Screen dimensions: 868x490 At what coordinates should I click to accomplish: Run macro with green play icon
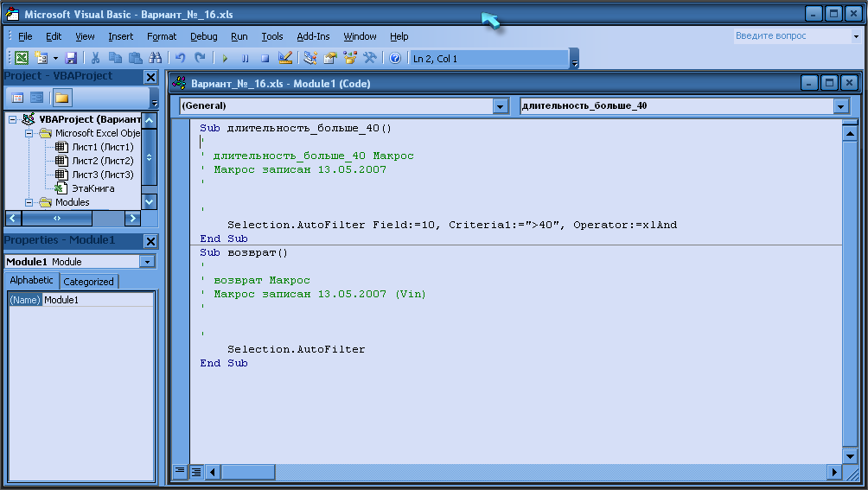click(225, 58)
